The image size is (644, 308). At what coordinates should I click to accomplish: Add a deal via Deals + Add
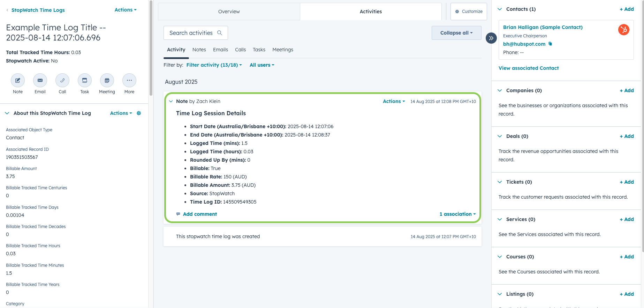click(627, 136)
